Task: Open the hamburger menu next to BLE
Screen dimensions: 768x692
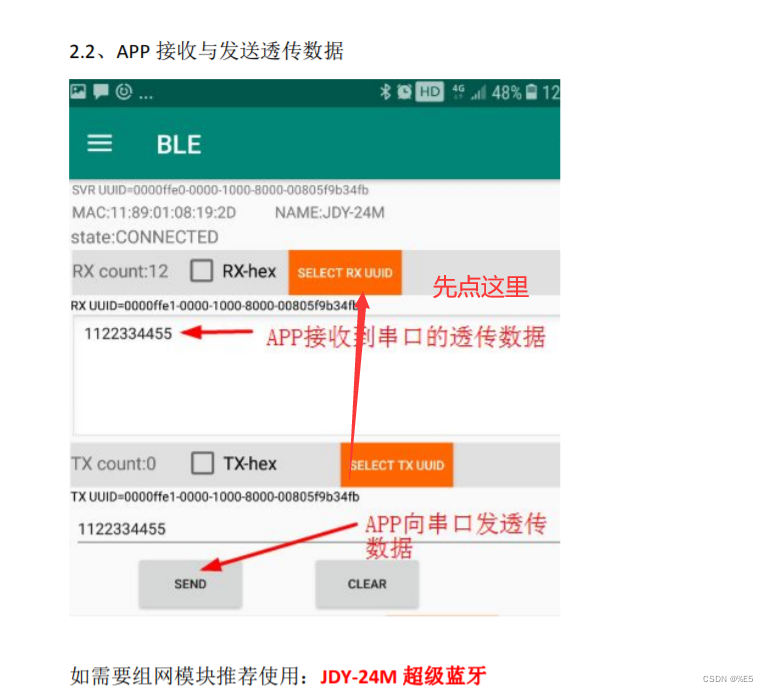Action: coord(99,143)
